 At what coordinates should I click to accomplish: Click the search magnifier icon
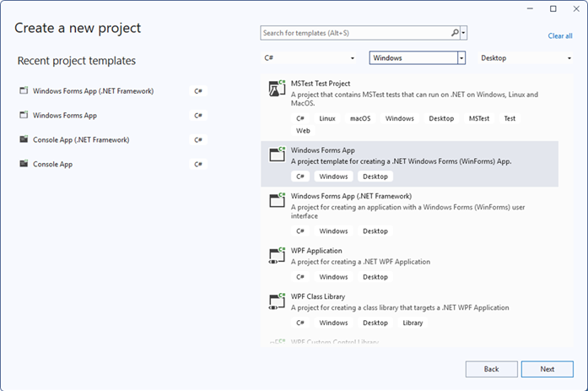[455, 33]
